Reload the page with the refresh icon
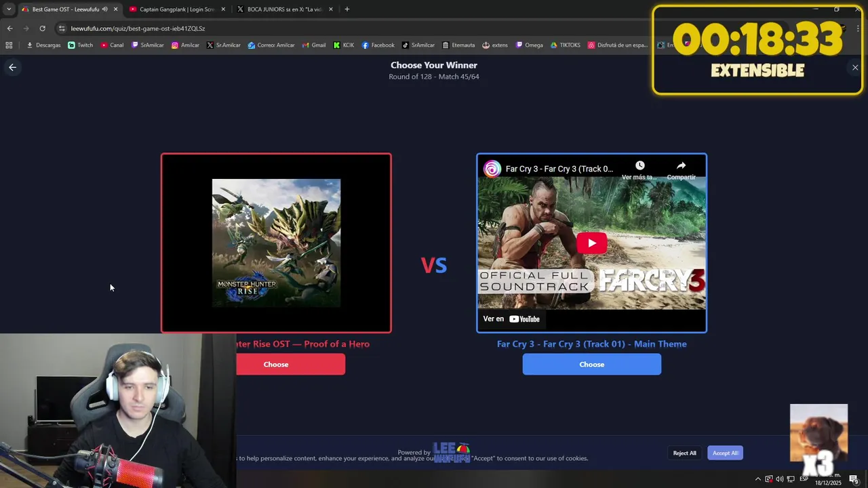The height and width of the screenshot is (488, 868). click(42, 28)
